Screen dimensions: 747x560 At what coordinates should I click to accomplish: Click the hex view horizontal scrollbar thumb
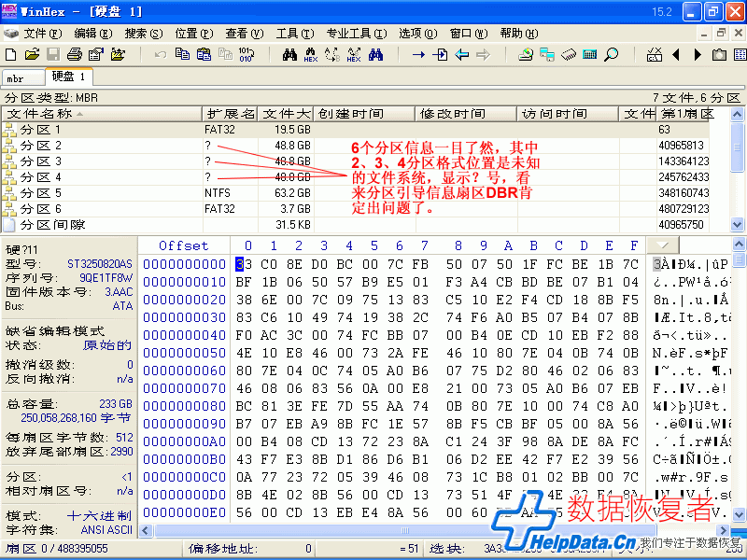tap(405, 530)
